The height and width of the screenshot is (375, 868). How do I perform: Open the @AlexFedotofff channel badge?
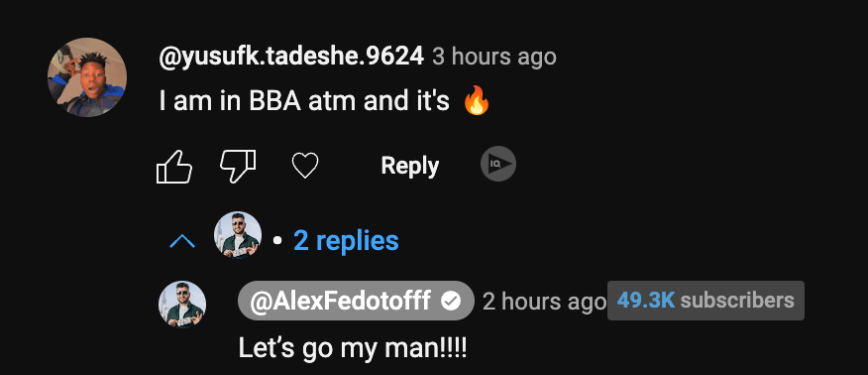356,301
